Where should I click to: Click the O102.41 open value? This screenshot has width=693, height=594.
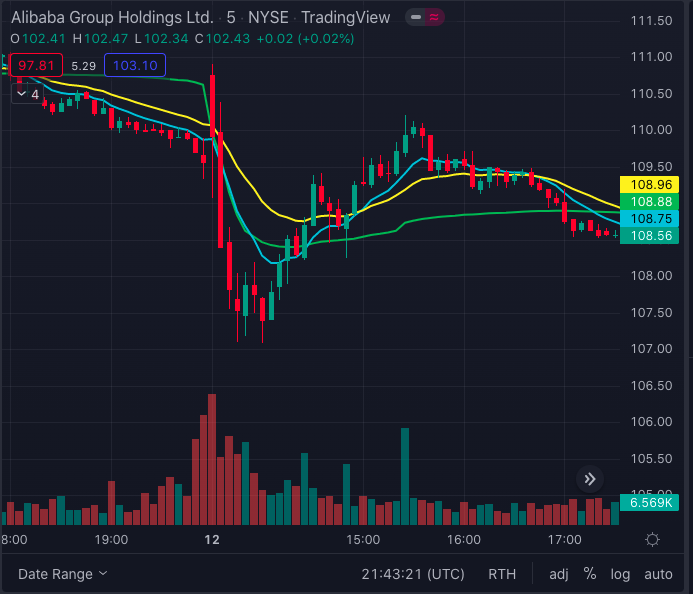(x=38, y=39)
